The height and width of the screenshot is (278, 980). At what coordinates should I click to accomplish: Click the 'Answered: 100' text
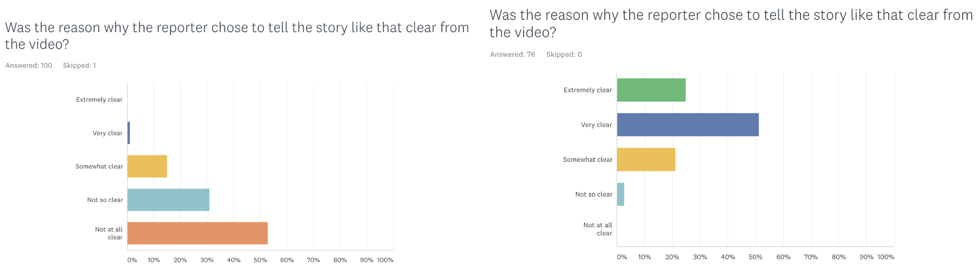point(29,65)
